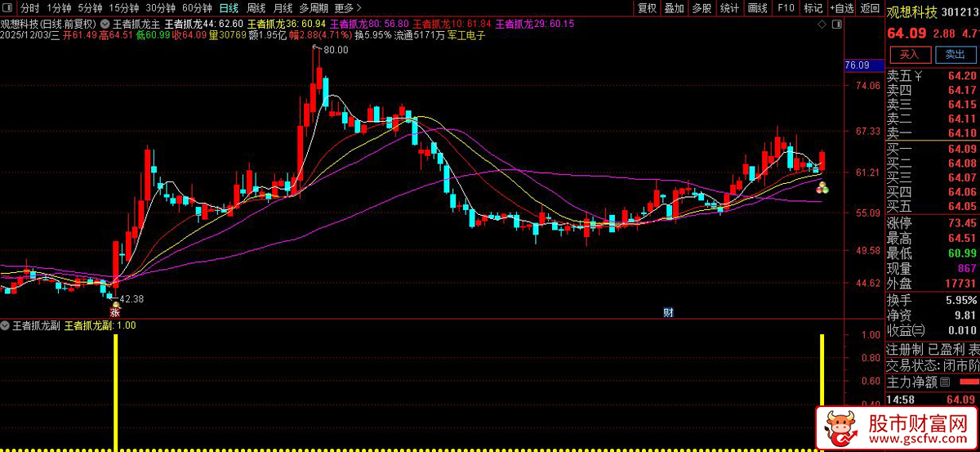Viewport: 980px width, 452px height.
Task: Click the 收益(三) quarter indicator
Action: click(907, 330)
